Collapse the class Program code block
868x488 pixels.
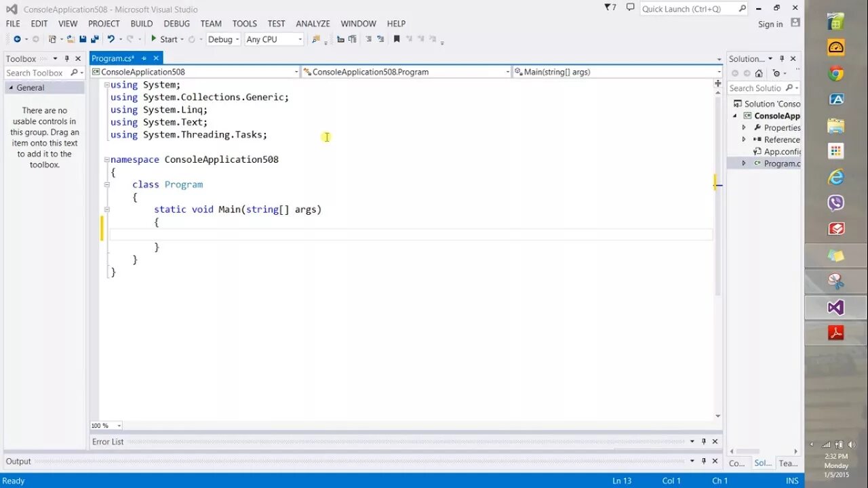coord(106,184)
